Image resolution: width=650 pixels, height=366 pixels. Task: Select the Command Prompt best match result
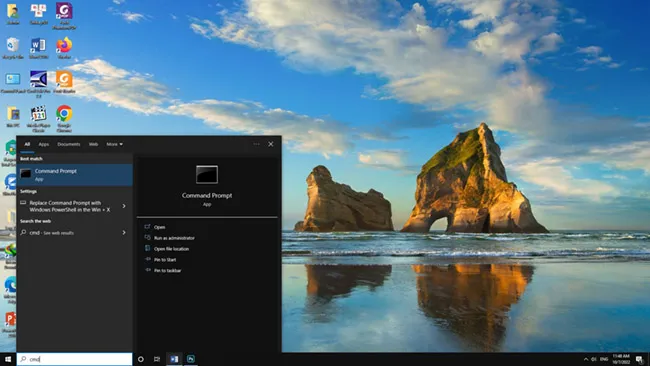[75, 175]
